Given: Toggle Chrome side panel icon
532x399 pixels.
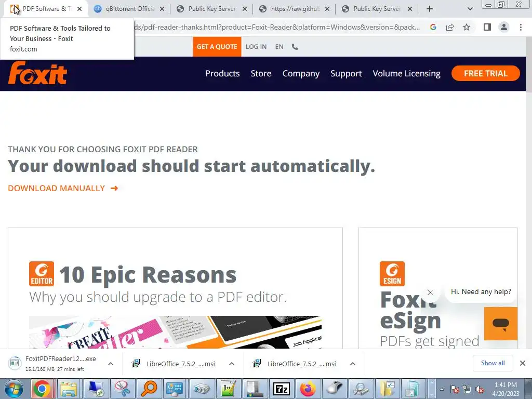Looking at the screenshot, I should point(487,27).
